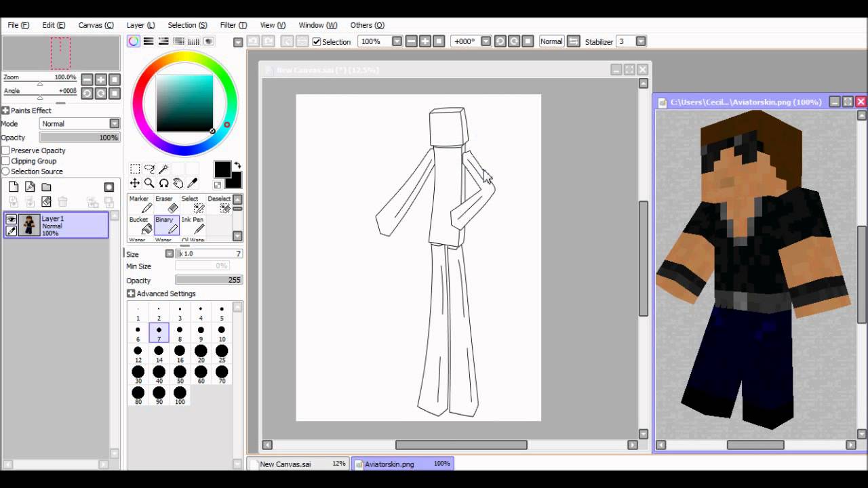The width and height of the screenshot is (868, 488).
Task: Select the Hand pan tool
Action: 178,183
